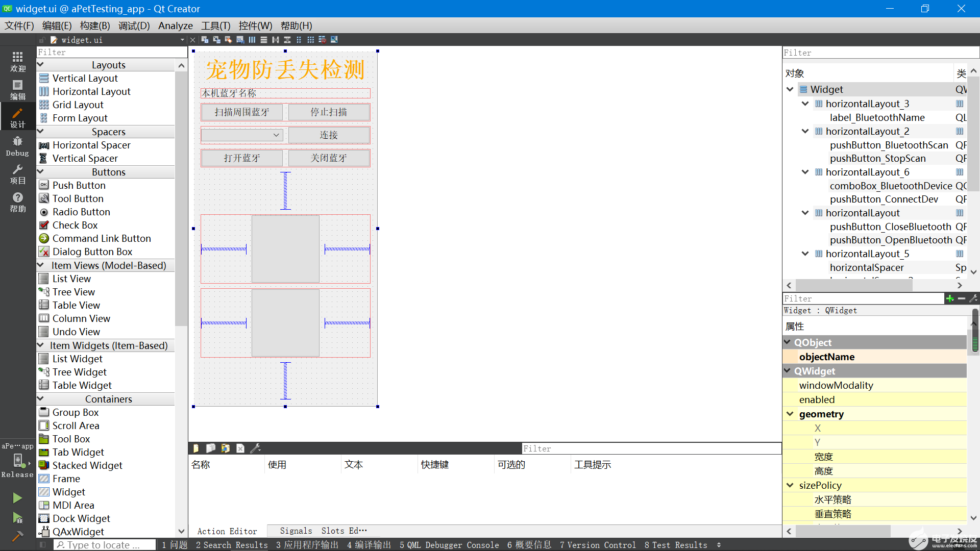The width and height of the screenshot is (980, 551).
Task: Collapse Item Views (Model-Based) category
Action: click(41, 265)
